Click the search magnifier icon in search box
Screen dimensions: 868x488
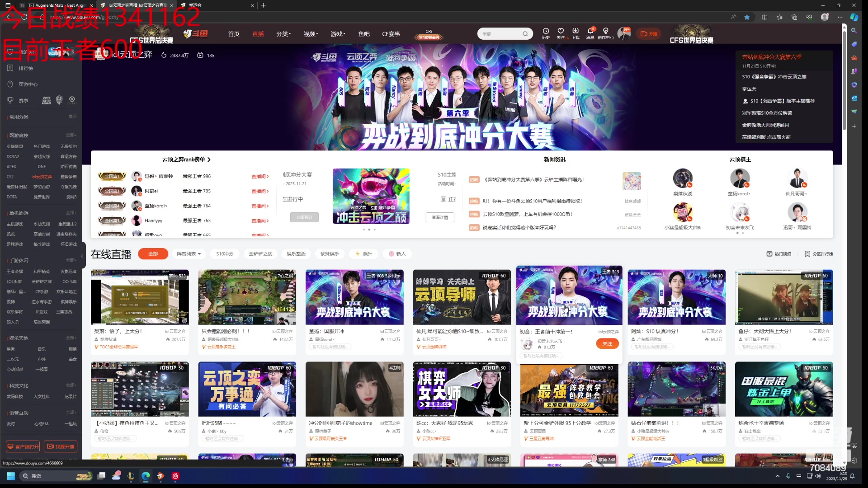coord(525,34)
